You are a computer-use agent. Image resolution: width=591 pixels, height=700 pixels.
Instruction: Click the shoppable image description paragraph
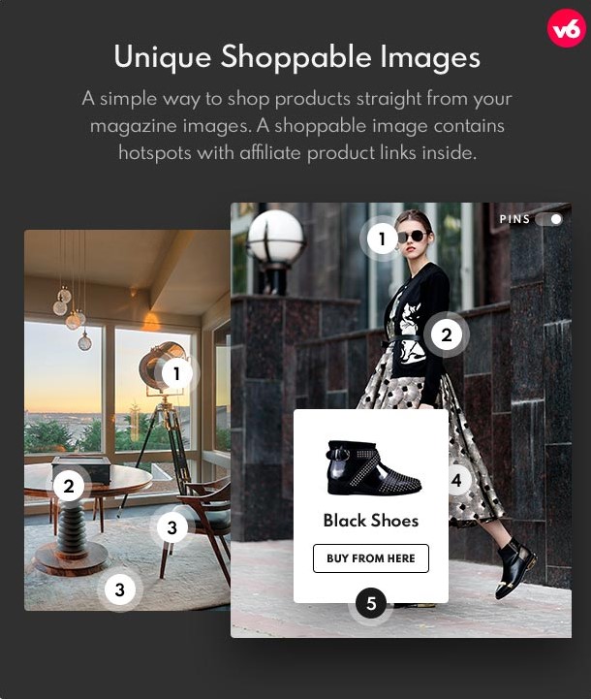297,126
